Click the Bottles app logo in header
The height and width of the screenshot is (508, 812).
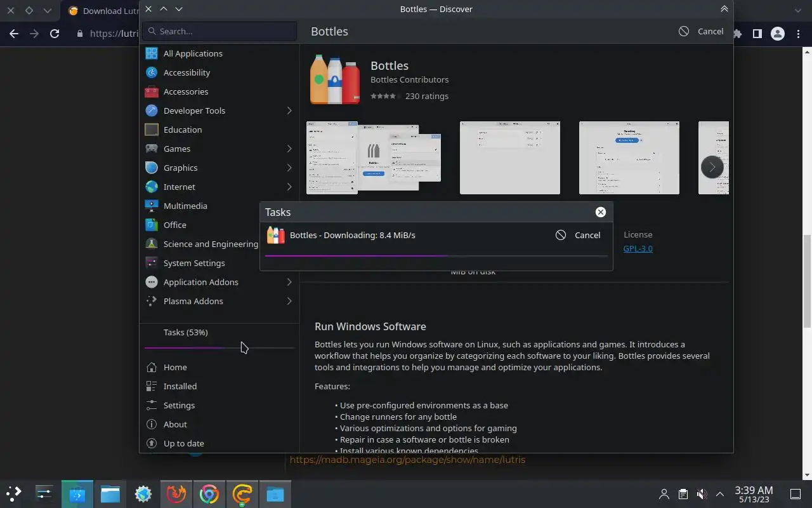pyautogui.click(x=334, y=80)
